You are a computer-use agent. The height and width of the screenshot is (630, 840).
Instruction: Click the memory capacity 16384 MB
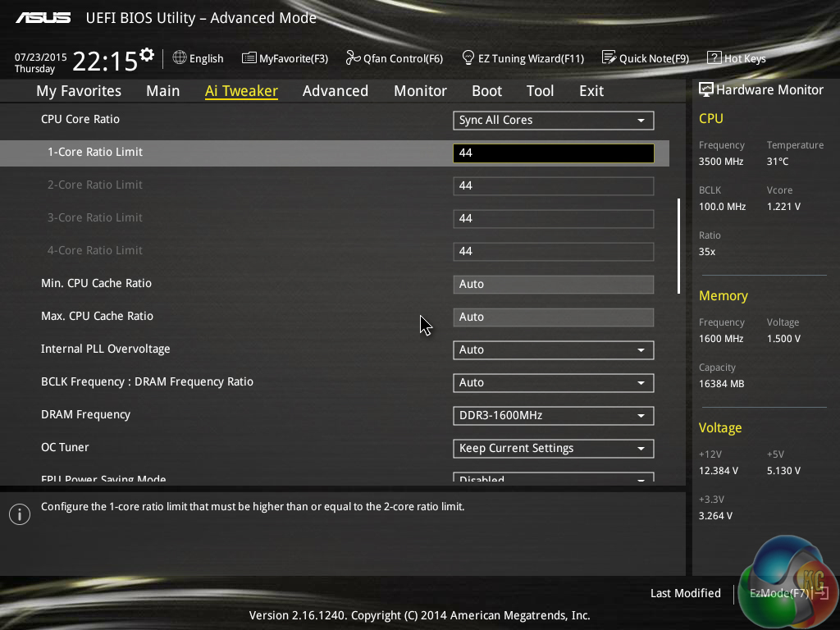721,384
